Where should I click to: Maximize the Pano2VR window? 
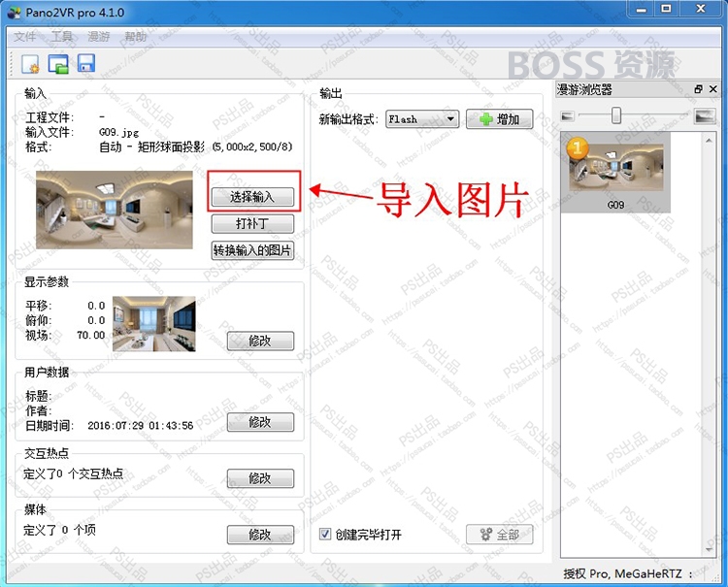(x=666, y=9)
